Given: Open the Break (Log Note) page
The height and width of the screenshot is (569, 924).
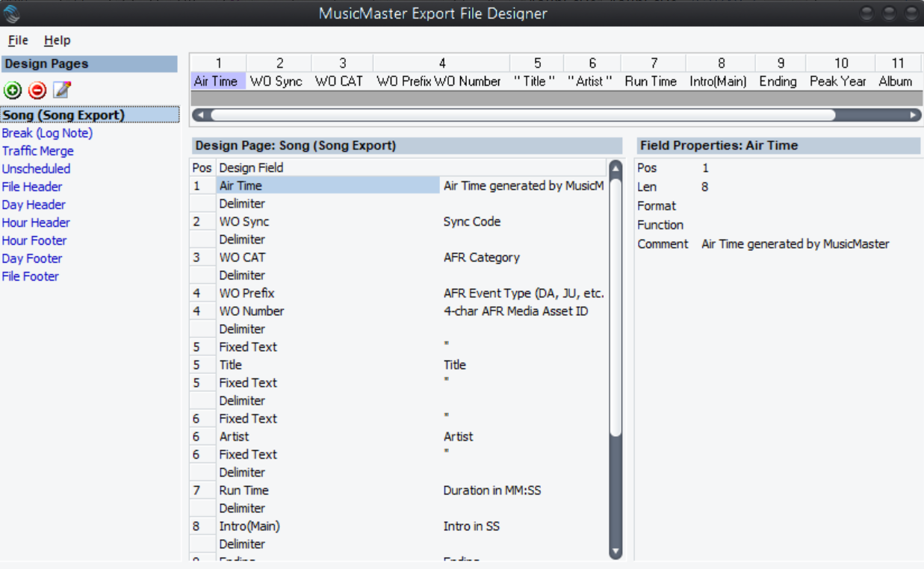Looking at the screenshot, I should coord(47,133).
